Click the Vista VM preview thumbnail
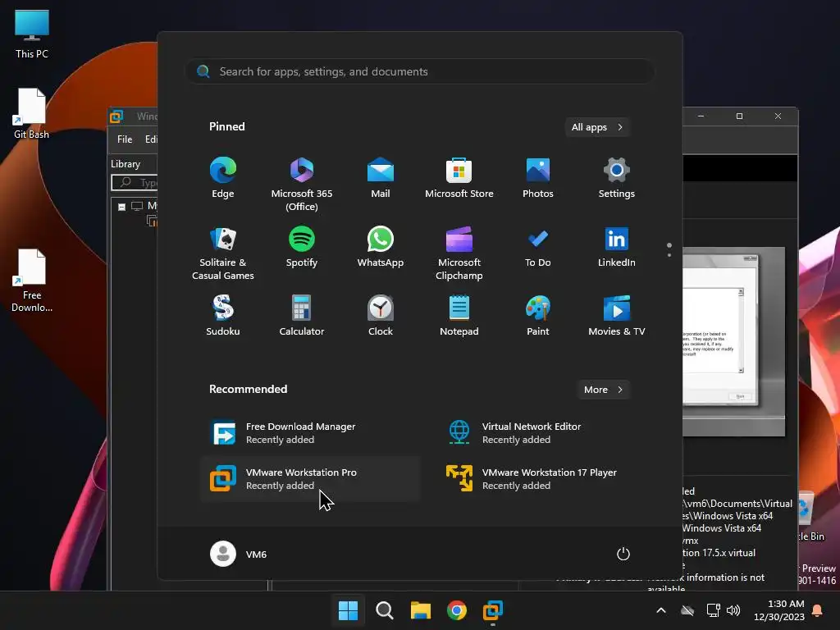The image size is (840, 630). (x=734, y=341)
